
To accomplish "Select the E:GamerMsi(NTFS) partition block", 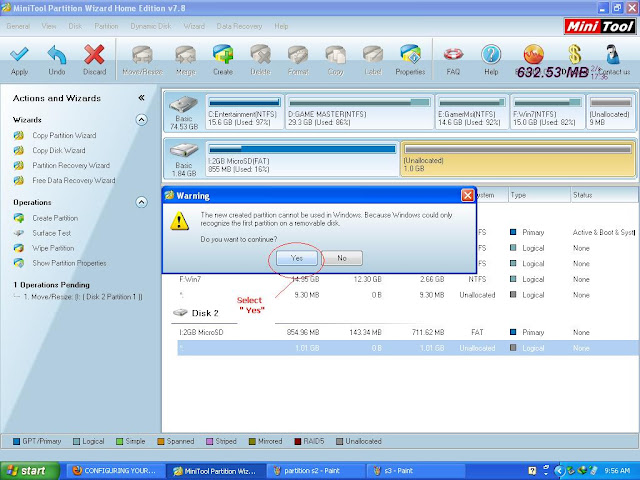I will [472, 111].
